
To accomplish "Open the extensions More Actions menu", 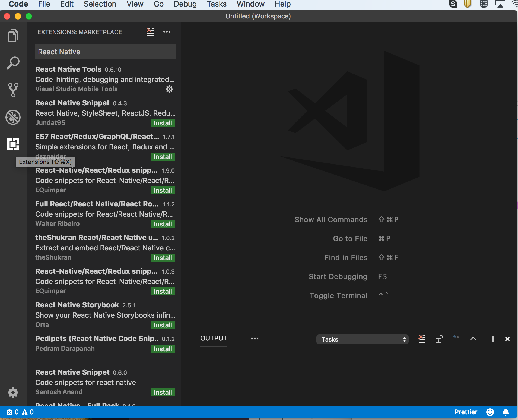I will 167,32.
